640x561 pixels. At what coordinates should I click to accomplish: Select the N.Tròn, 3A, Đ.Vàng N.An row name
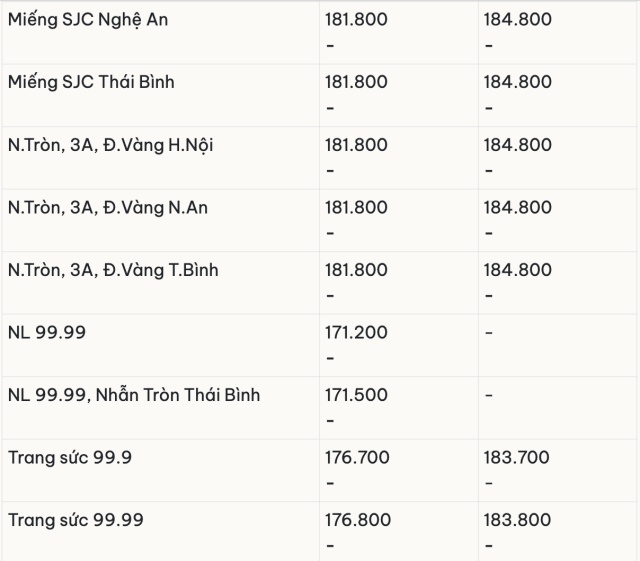pyautogui.click(x=108, y=208)
